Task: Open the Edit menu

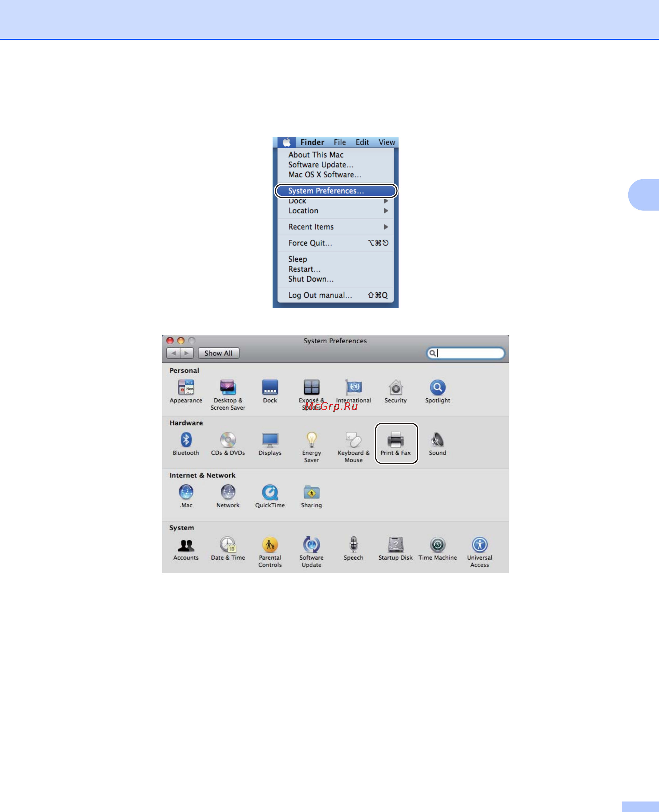Action: (x=362, y=142)
